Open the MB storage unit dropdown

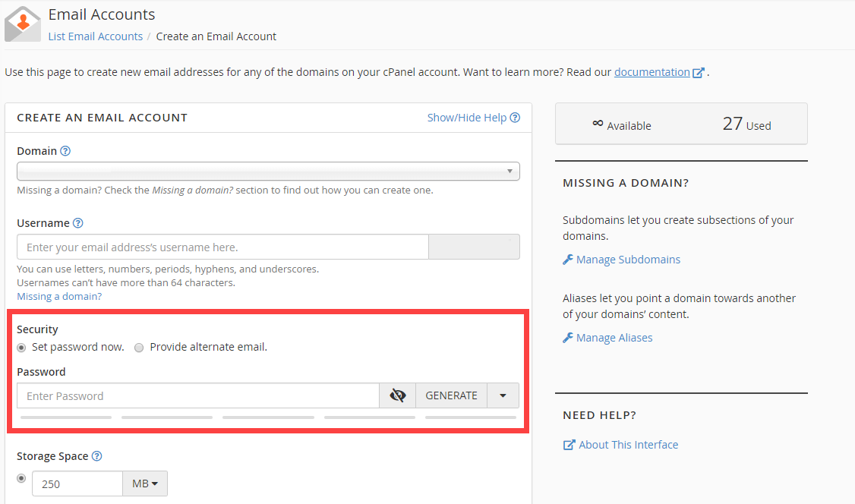coord(145,484)
